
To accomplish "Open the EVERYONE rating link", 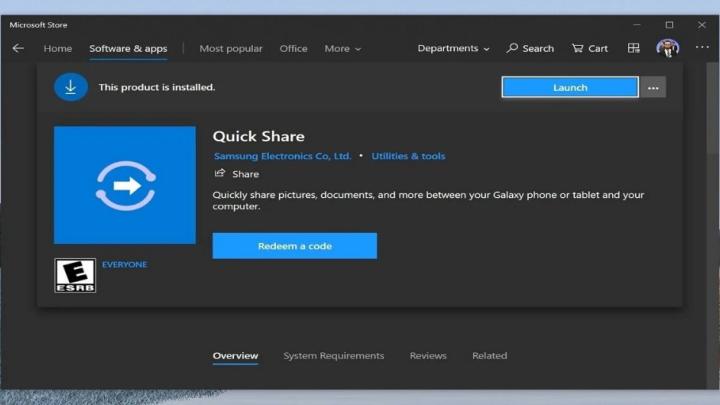I will point(124,264).
